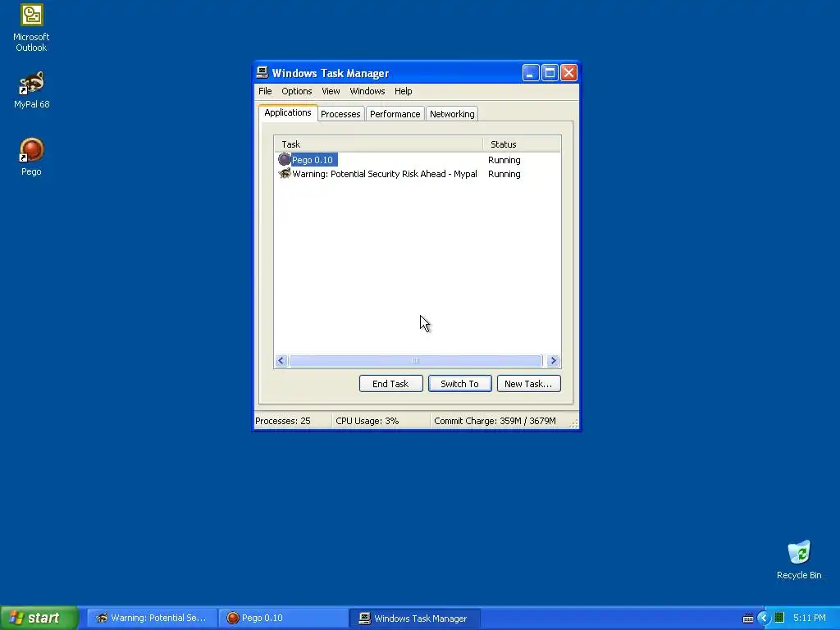Screen dimensions: 840x630
Task: Open the Windows menu
Action: point(367,91)
